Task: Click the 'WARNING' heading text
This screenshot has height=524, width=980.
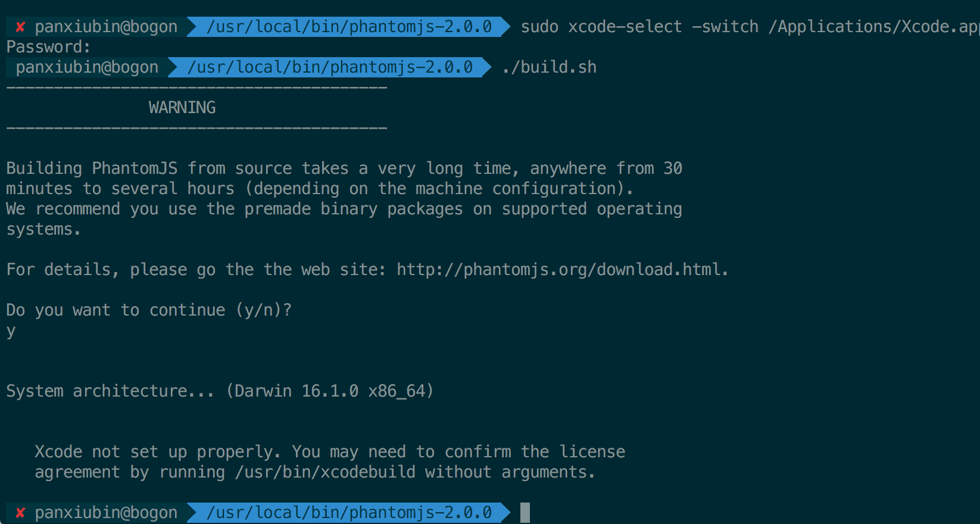Action: coord(182,108)
